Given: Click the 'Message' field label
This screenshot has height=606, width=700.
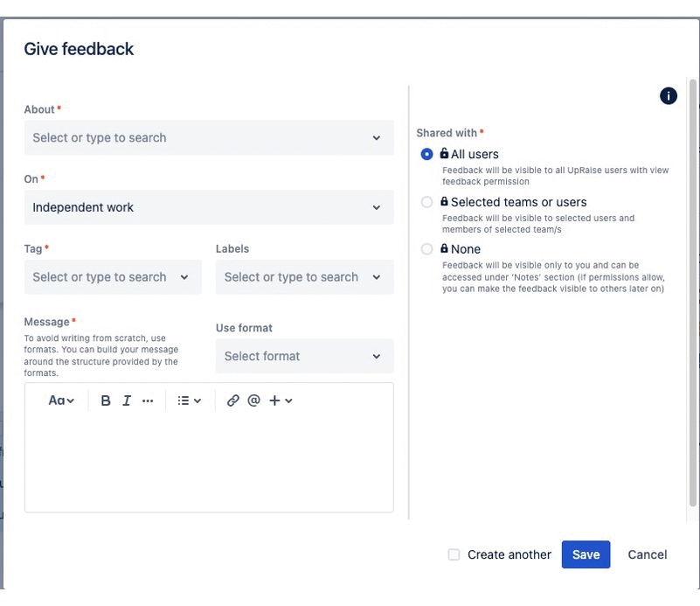Looking at the screenshot, I should coord(46,322).
